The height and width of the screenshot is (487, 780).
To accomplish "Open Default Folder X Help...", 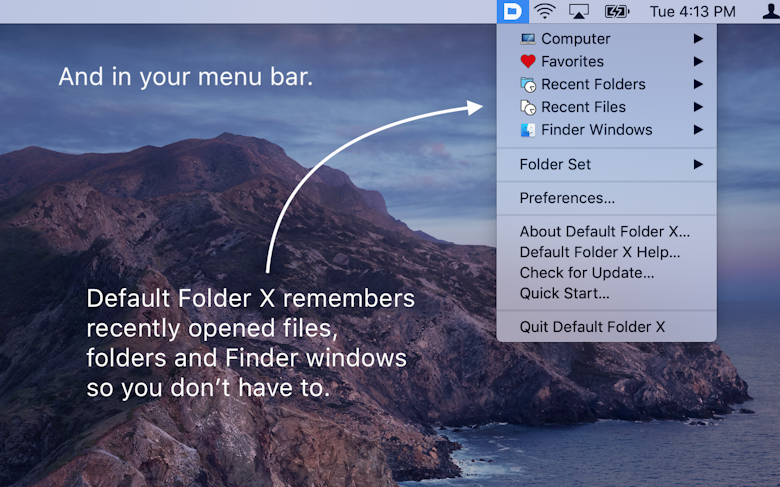I will (x=607, y=252).
